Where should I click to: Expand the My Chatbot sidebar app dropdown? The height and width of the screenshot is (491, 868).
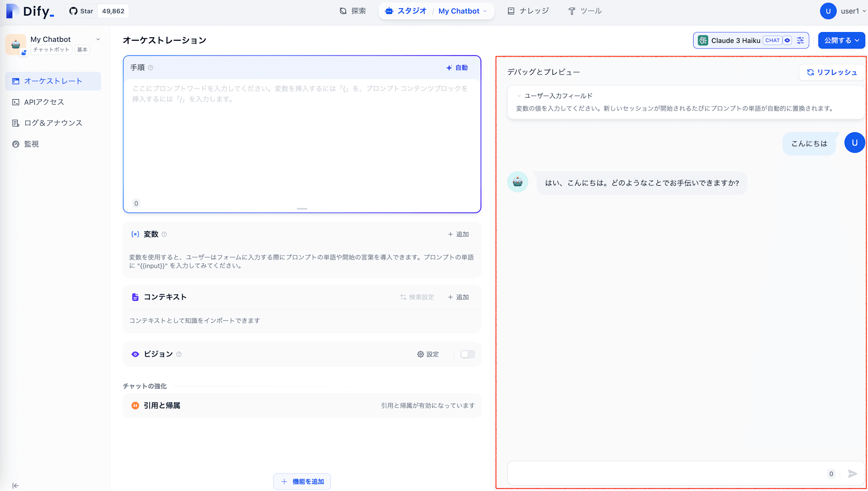click(98, 39)
